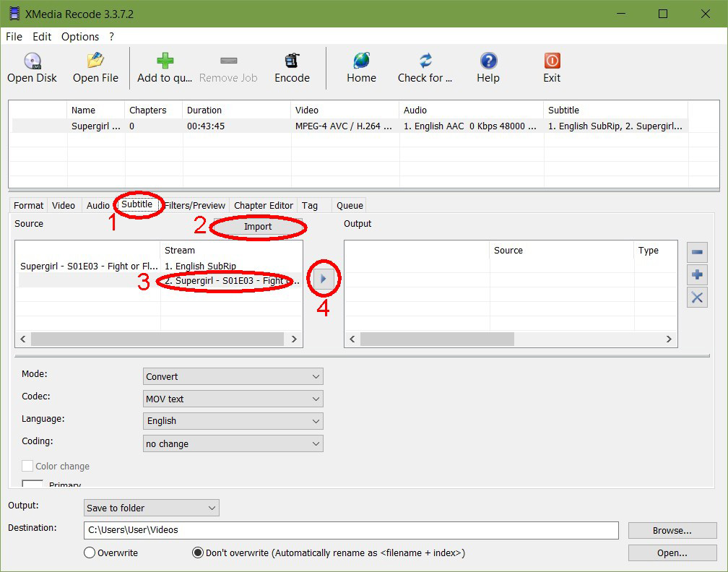
Task: Click the Primary color swatch
Action: pos(32,484)
